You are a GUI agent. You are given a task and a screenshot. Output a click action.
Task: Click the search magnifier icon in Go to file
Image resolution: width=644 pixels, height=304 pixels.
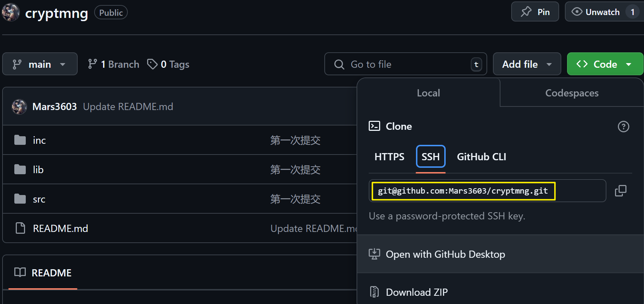click(339, 64)
